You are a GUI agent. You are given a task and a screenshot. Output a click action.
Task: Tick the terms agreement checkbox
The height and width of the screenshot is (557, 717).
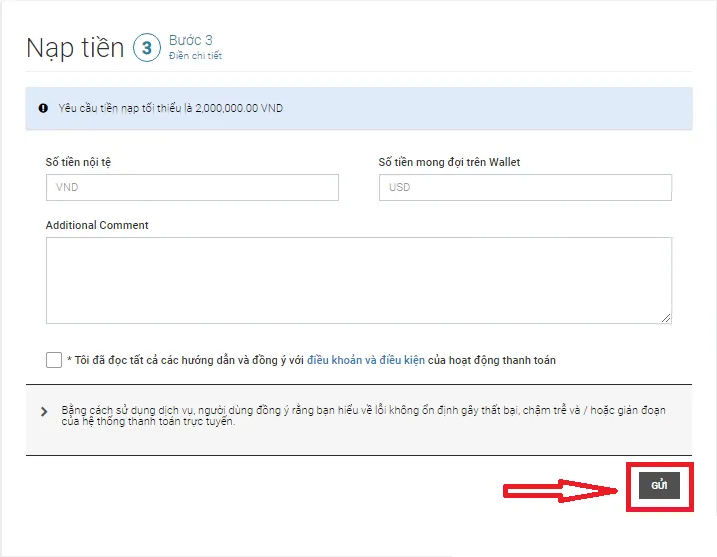tap(54, 360)
